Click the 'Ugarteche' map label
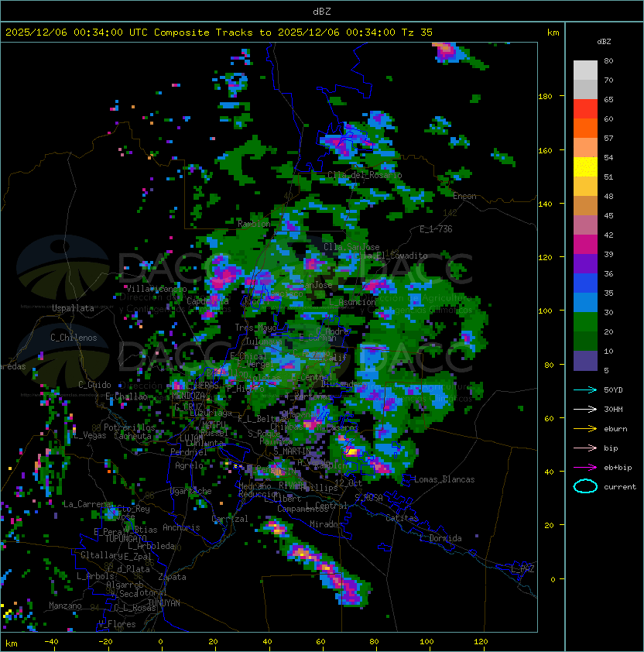This screenshot has width=644, height=652. [191, 491]
